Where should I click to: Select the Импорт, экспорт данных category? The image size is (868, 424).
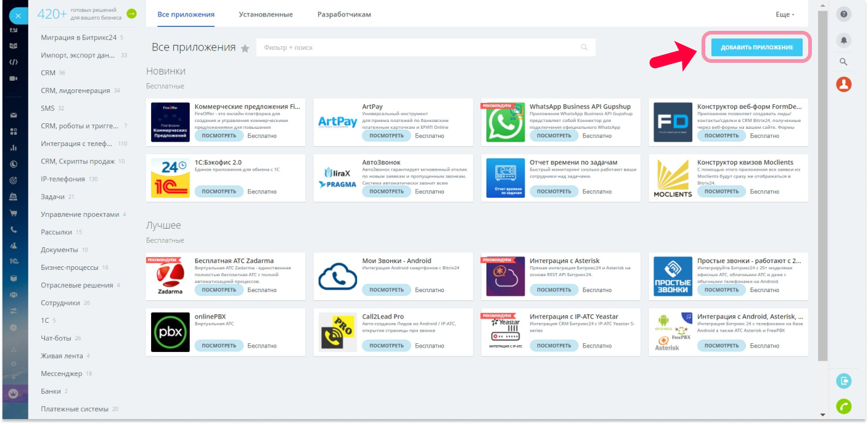tap(78, 55)
